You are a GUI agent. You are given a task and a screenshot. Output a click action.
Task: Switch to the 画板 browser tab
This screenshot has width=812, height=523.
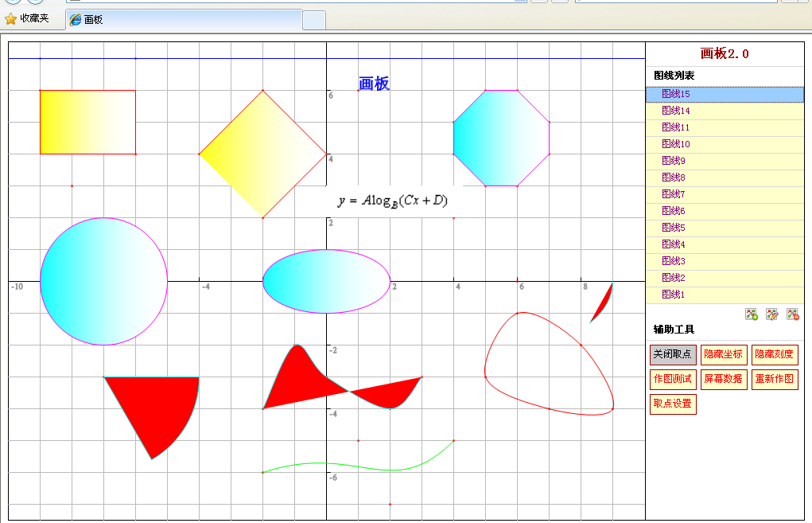point(183,19)
